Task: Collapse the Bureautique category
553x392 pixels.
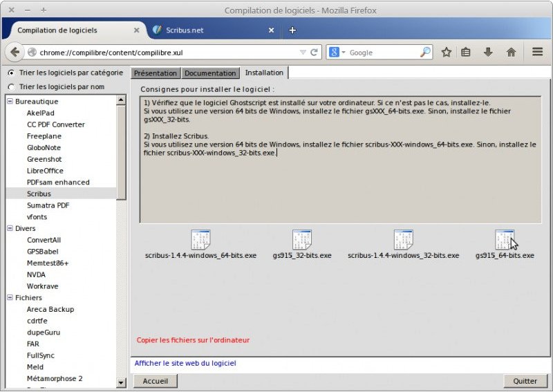Action: coord(10,101)
